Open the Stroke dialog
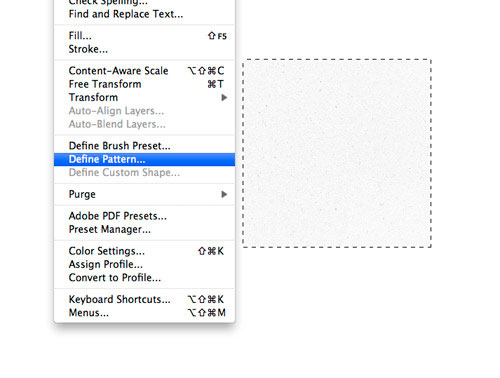 coord(144,49)
